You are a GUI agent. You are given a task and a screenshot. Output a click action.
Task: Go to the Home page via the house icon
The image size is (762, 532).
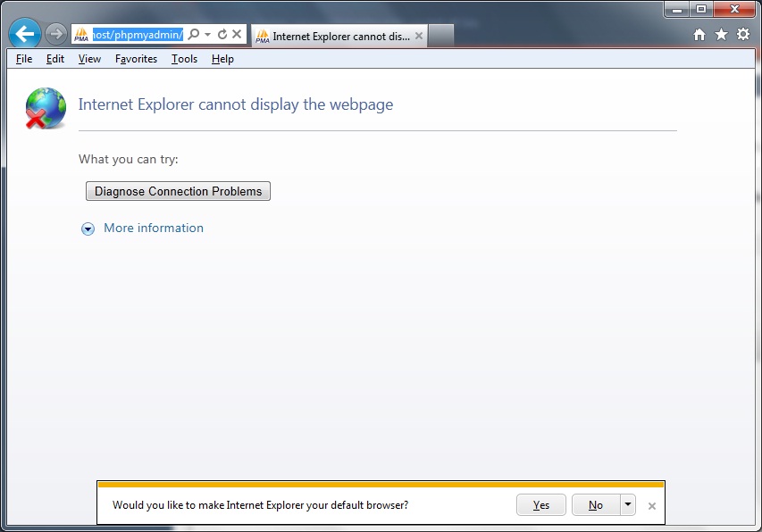tap(699, 35)
